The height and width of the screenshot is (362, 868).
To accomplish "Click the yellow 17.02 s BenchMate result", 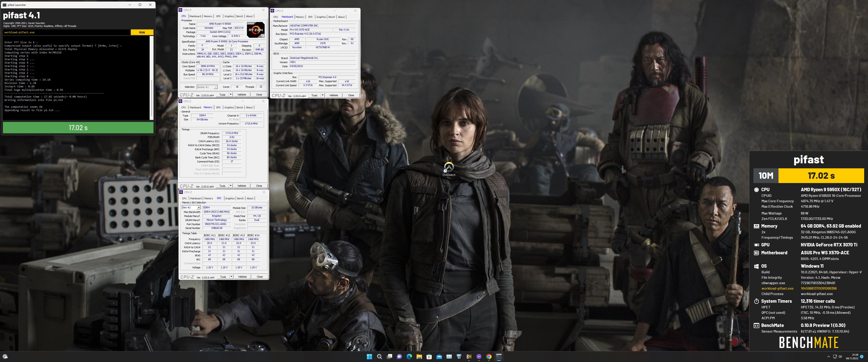I will (x=821, y=175).
